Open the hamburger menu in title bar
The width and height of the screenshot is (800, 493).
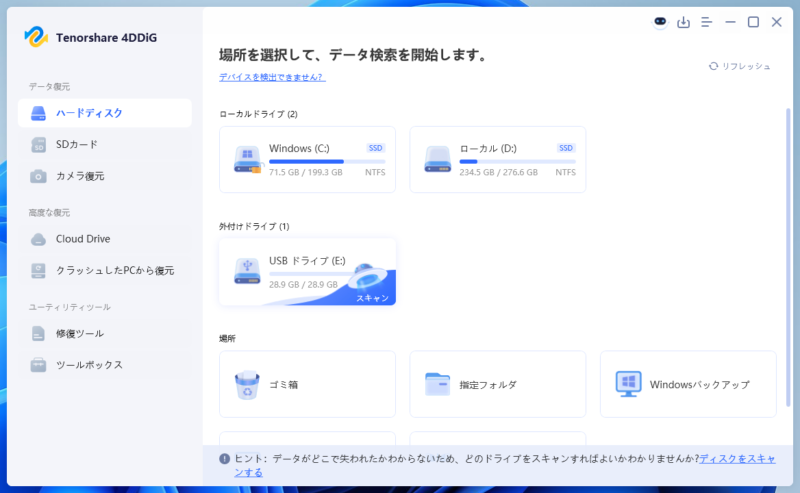pos(707,22)
